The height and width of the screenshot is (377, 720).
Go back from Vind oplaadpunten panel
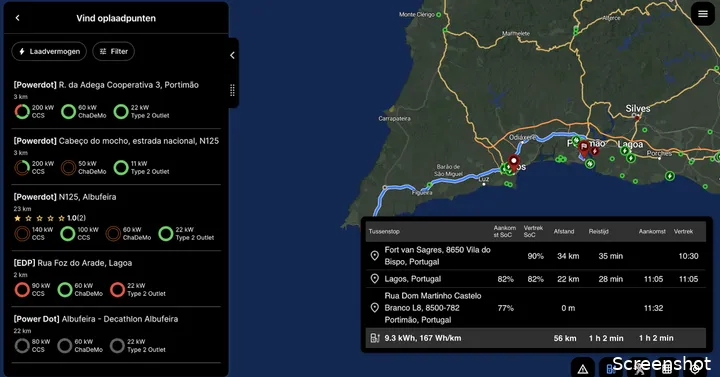click(17, 18)
